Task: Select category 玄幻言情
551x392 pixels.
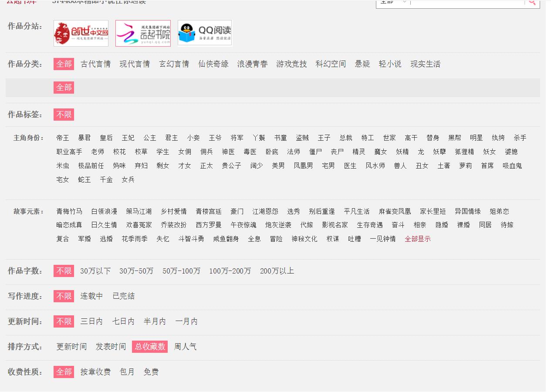Action: pyautogui.click(x=174, y=64)
